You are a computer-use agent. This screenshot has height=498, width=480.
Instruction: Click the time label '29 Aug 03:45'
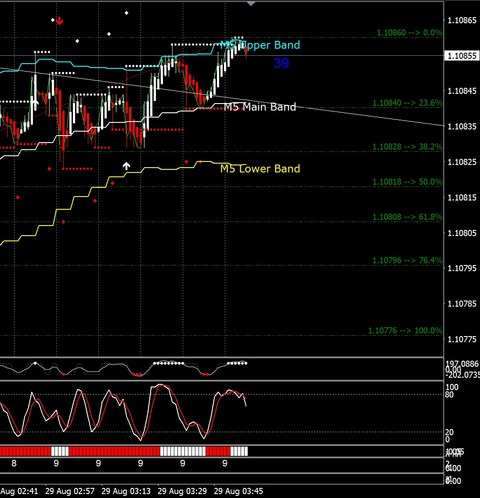(238, 491)
